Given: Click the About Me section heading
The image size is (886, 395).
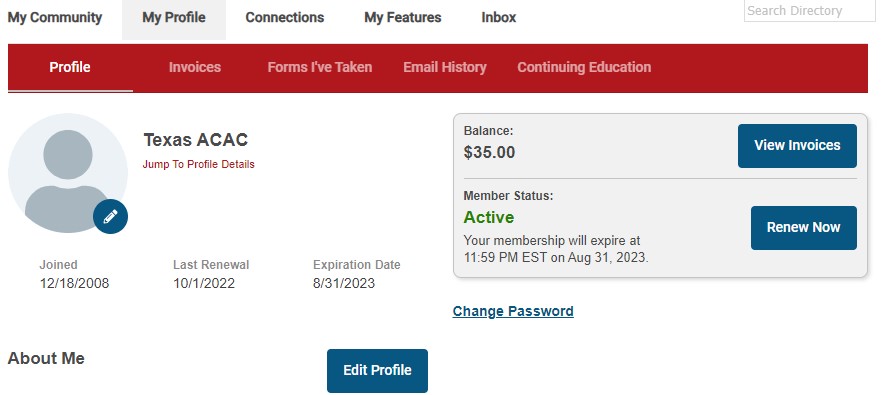Looking at the screenshot, I should click(46, 358).
